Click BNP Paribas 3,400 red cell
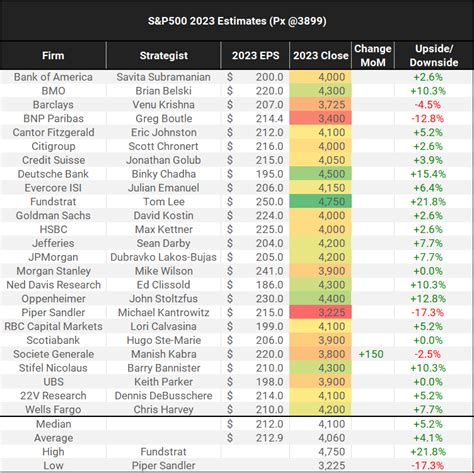The width and height of the screenshot is (474, 473). pos(320,118)
